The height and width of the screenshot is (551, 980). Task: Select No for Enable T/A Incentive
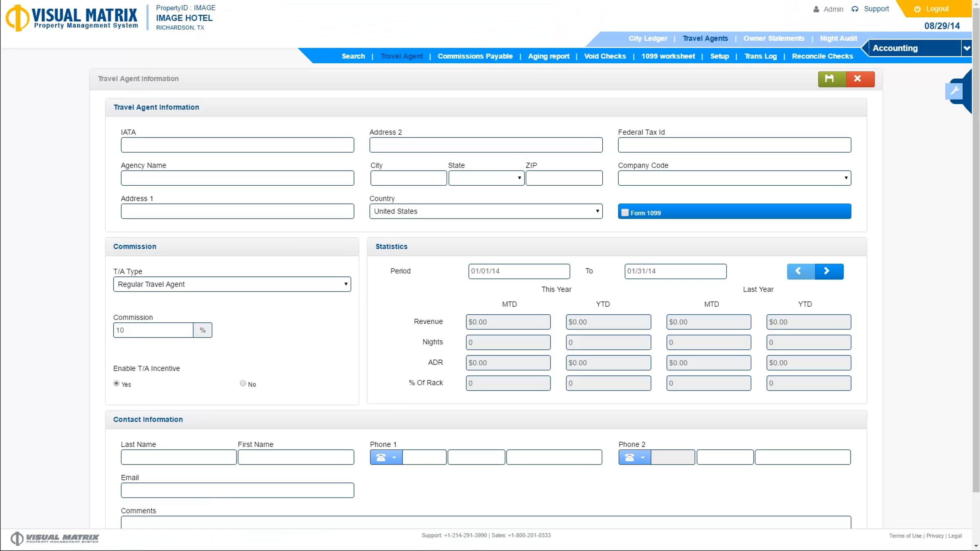click(243, 383)
